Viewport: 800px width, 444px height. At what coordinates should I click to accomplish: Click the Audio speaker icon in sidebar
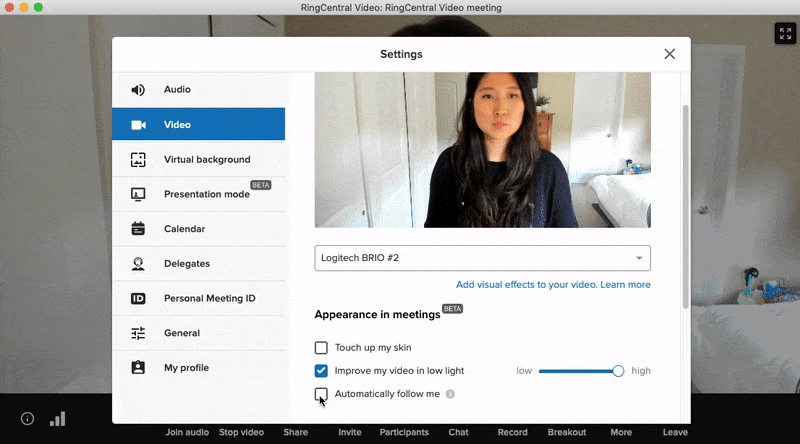pos(139,90)
